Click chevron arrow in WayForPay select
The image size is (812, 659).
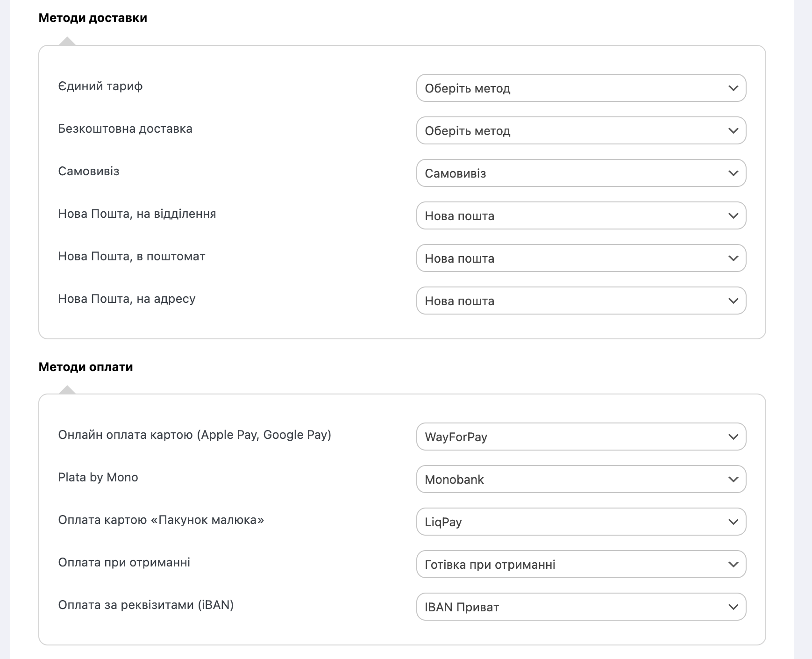coord(733,437)
